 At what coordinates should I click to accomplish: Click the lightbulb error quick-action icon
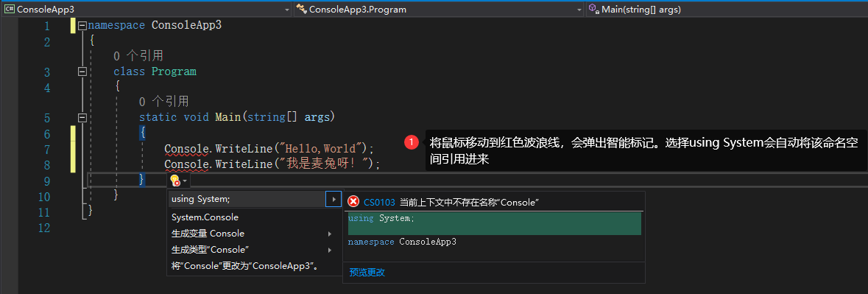(x=175, y=181)
